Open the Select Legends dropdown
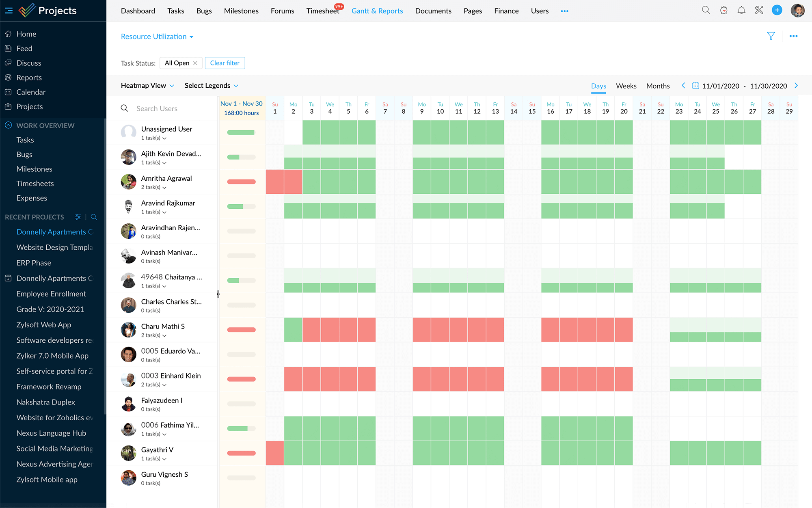 click(212, 85)
